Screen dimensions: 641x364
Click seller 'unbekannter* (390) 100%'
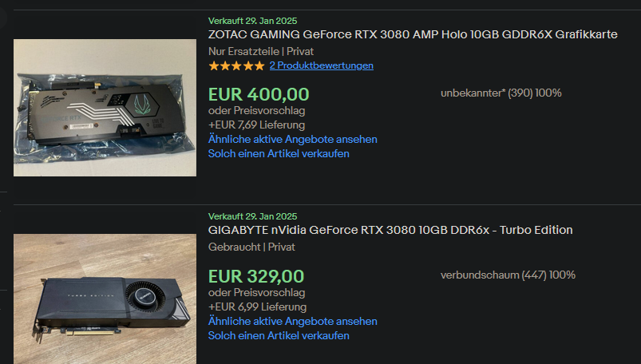(x=501, y=93)
